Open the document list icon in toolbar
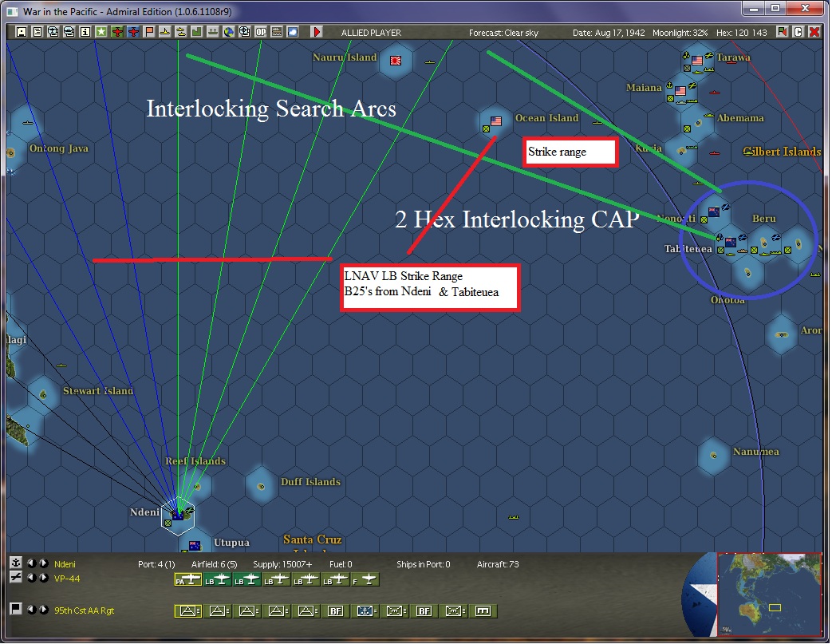Viewport: 832px width, 644px height. tap(37, 32)
